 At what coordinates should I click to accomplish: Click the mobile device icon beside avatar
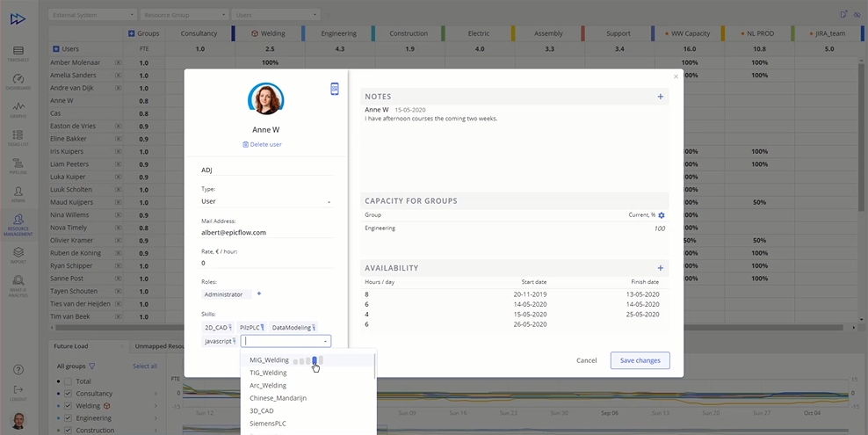pos(335,89)
